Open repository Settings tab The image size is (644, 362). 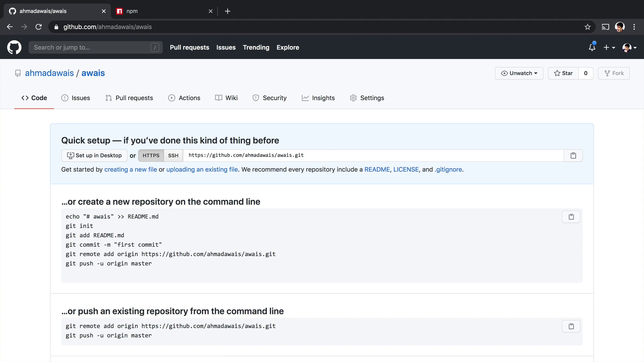[367, 98]
